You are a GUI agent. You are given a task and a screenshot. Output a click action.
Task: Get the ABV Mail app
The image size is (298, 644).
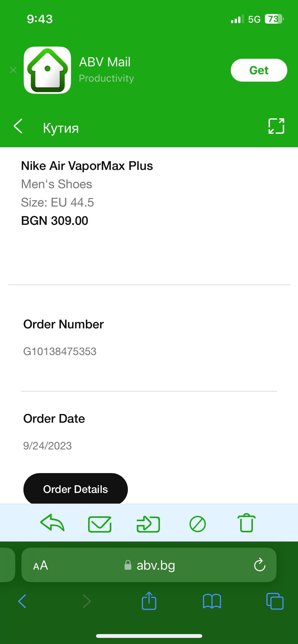point(259,70)
